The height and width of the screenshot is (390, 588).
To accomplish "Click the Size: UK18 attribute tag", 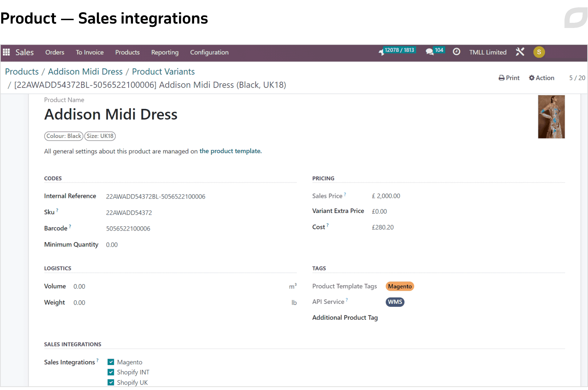I will [x=100, y=136].
